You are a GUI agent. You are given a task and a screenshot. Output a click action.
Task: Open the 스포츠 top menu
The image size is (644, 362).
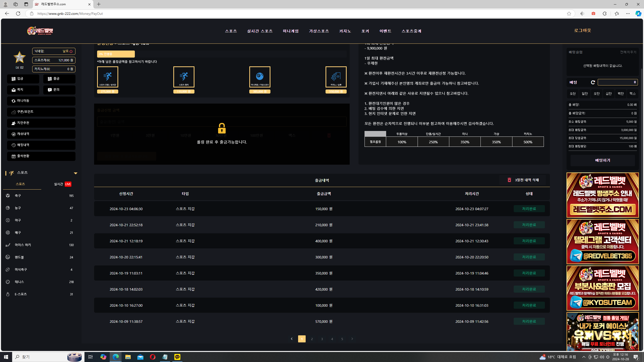tap(231, 31)
